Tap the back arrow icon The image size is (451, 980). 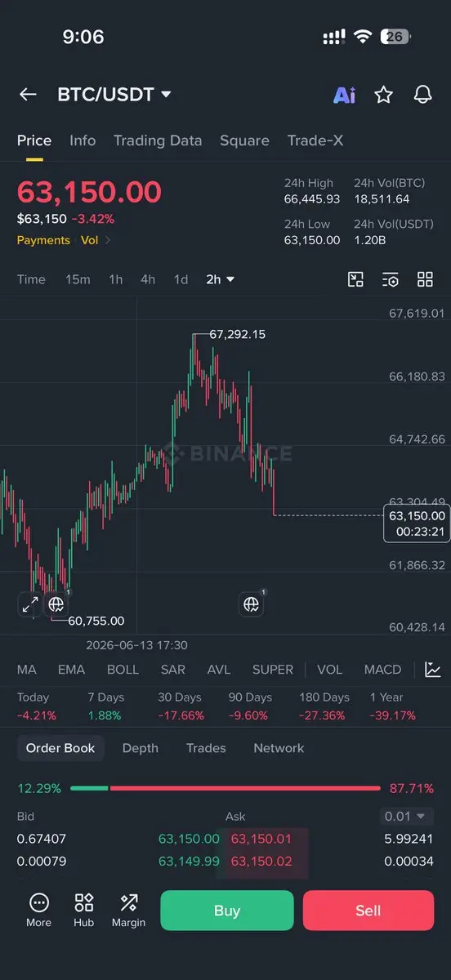point(28,95)
